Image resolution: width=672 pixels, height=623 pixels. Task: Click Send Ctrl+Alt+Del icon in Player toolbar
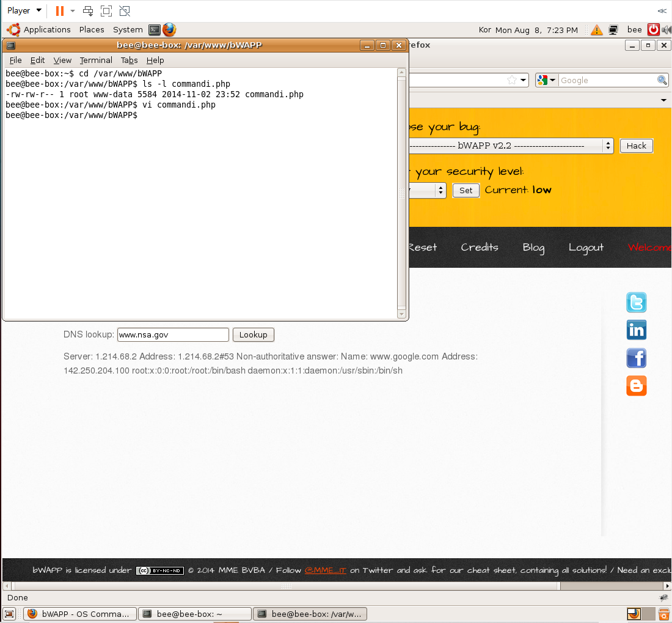click(x=89, y=11)
